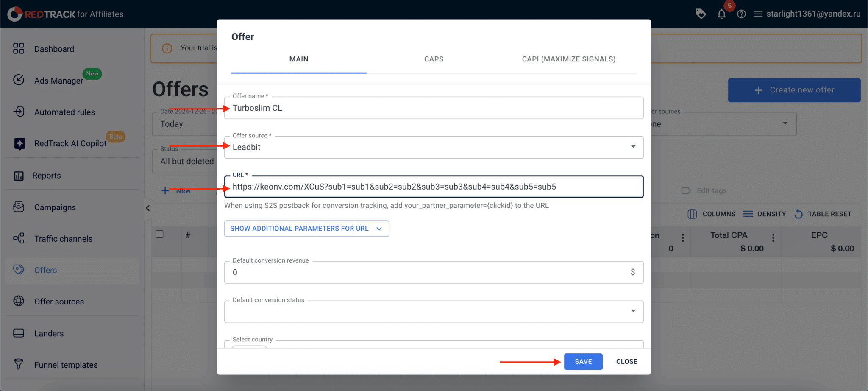Click the Landers icon
The height and width of the screenshot is (391, 868).
(19, 333)
